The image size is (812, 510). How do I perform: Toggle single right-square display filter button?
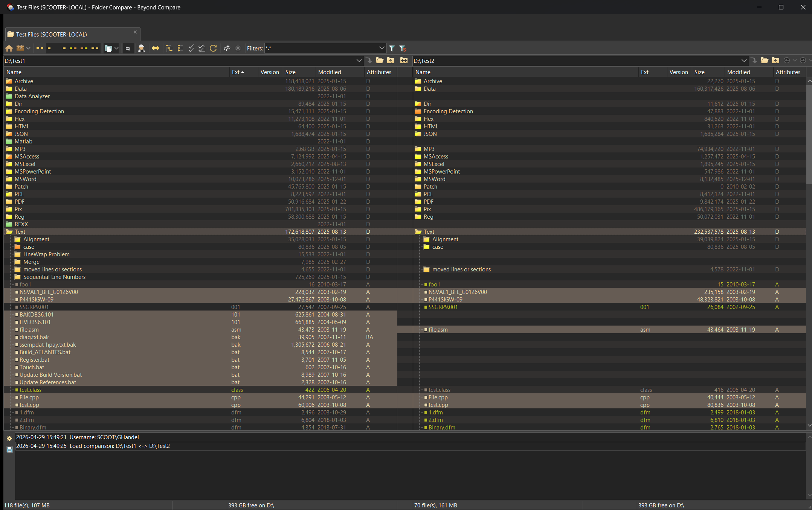click(64, 48)
